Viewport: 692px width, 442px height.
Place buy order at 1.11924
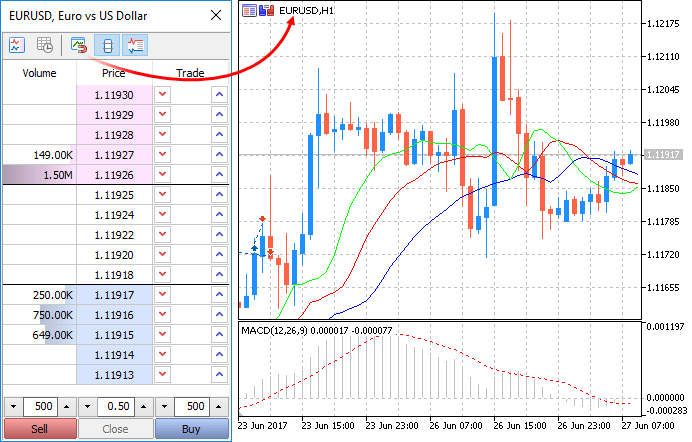(219, 214)
